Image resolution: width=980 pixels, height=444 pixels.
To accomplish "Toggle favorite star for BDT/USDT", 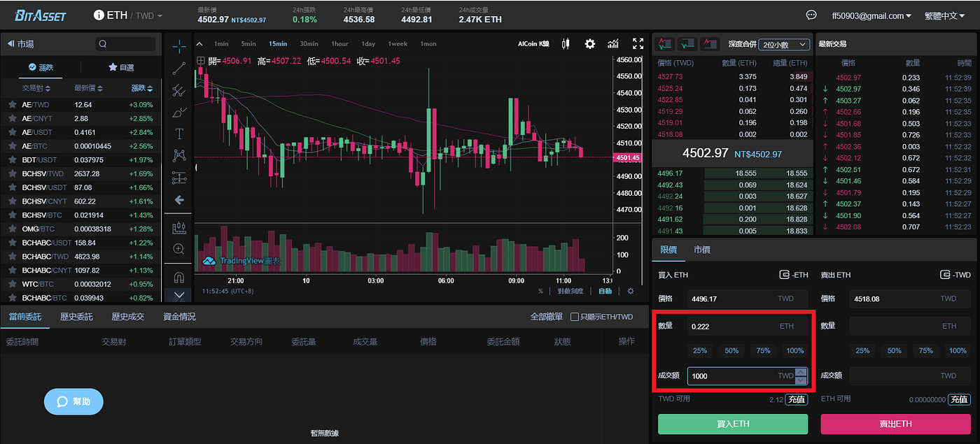I will [13, 159].
